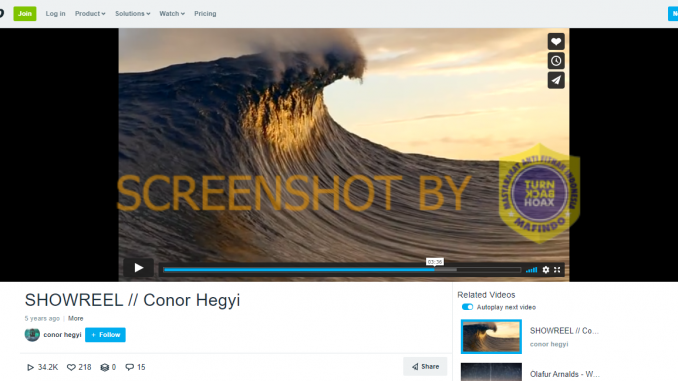Open the Pricing page

pos(205,14)
